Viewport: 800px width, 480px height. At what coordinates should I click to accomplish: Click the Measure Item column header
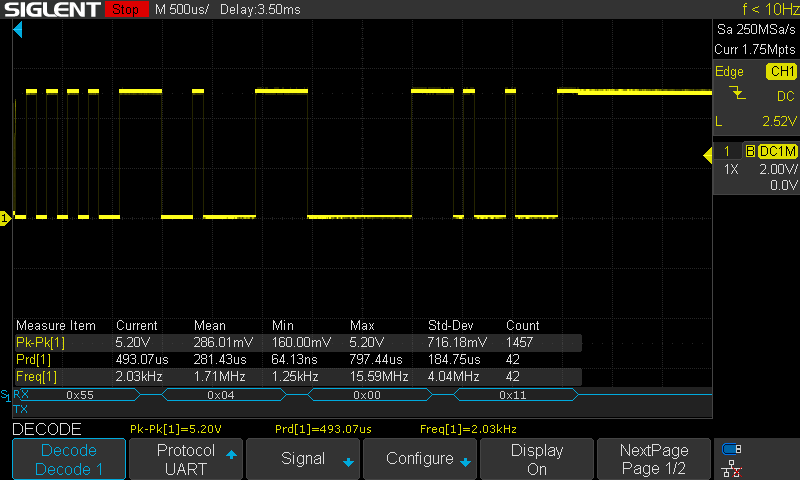click(56, 325)
